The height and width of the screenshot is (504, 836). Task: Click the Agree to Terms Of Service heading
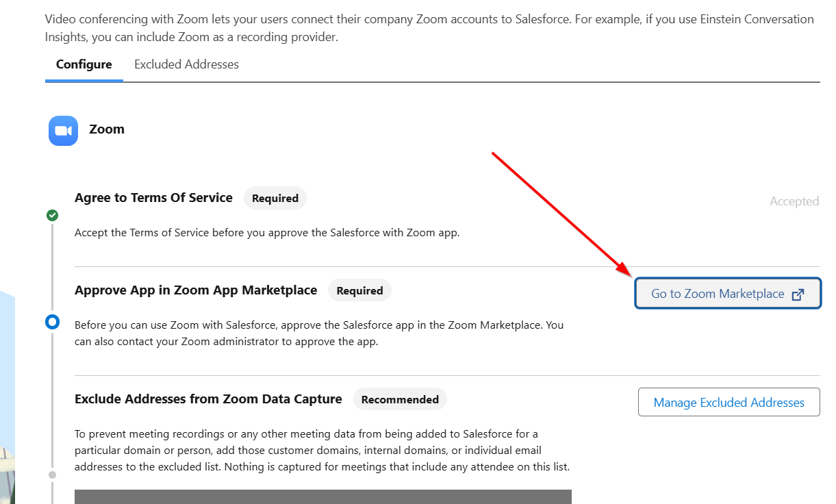click(153, 198)
